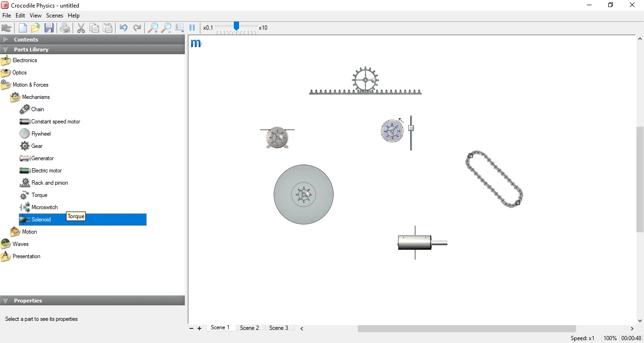Choose the Electric motor part
The width and height of the screenshot is (644, 343).
pyautogui.click(x=41, y=171)
